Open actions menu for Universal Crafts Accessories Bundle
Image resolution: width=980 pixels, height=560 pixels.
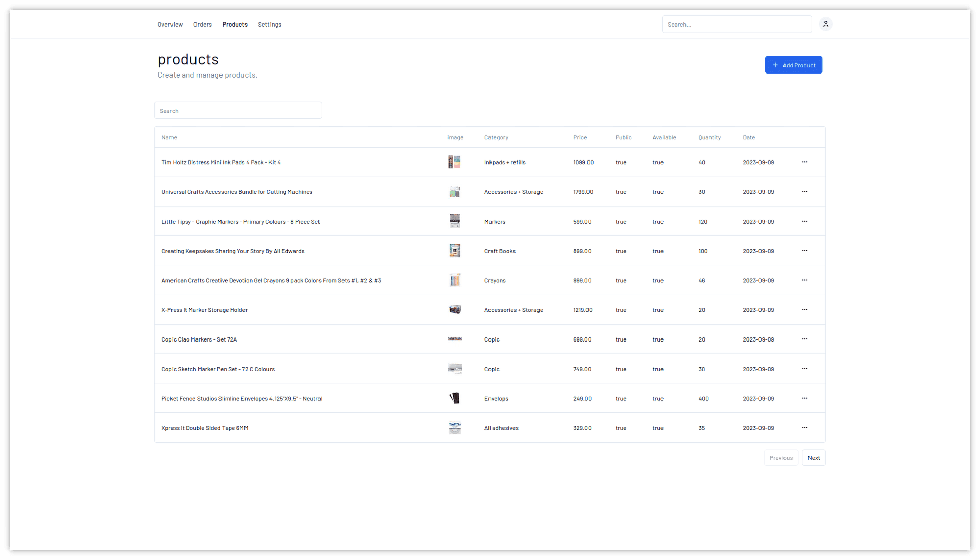pos(805,192)
